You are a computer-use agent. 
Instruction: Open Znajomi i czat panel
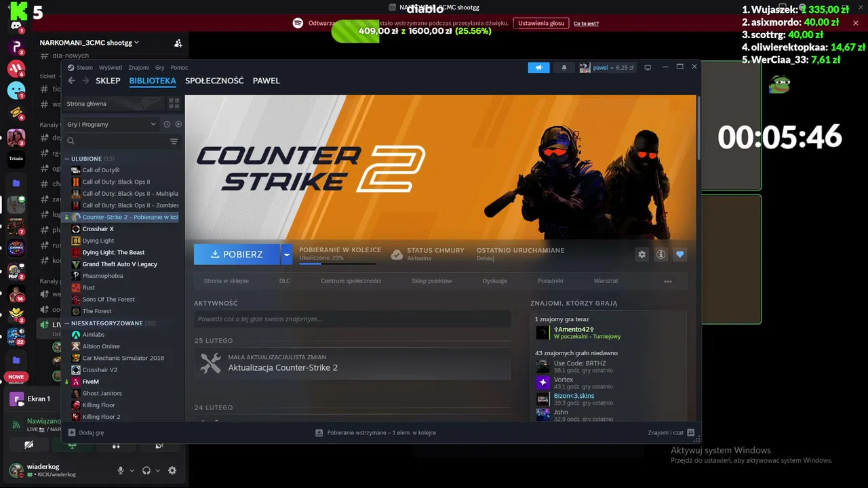[671, 432]
